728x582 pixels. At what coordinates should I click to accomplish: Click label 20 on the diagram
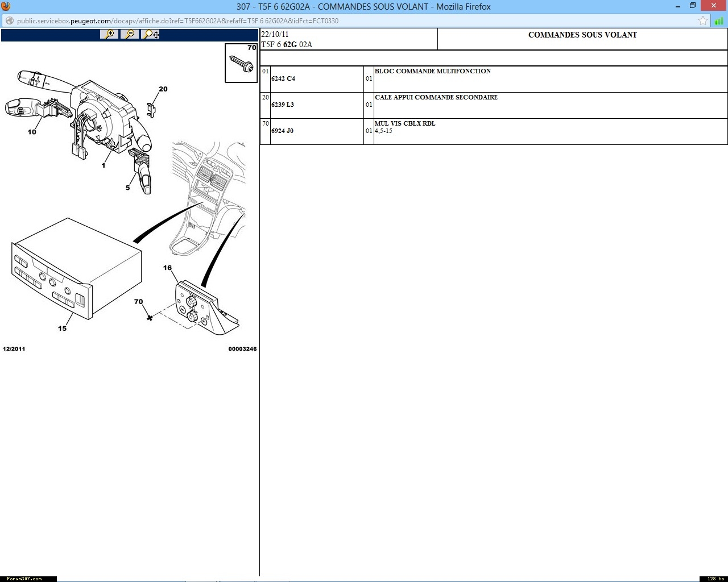(163, 89)
